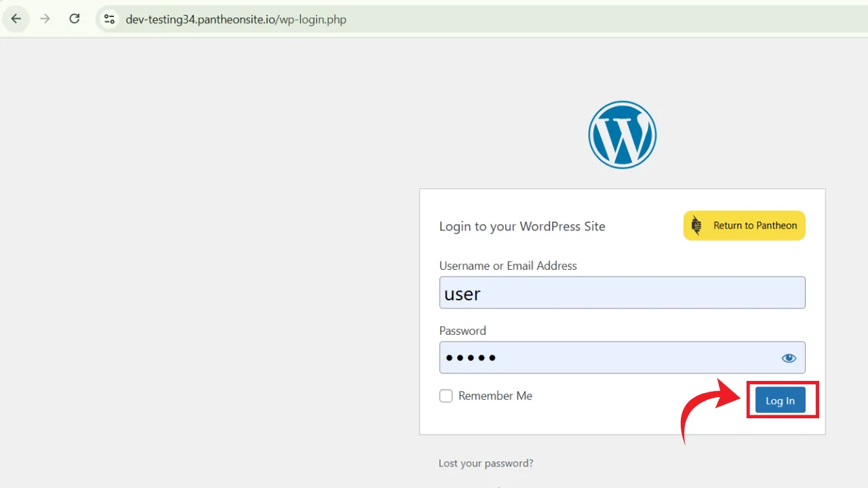Viewport: 868px width, 488px height.
Task: Focus the Password field
Action: tap(623, 358)
